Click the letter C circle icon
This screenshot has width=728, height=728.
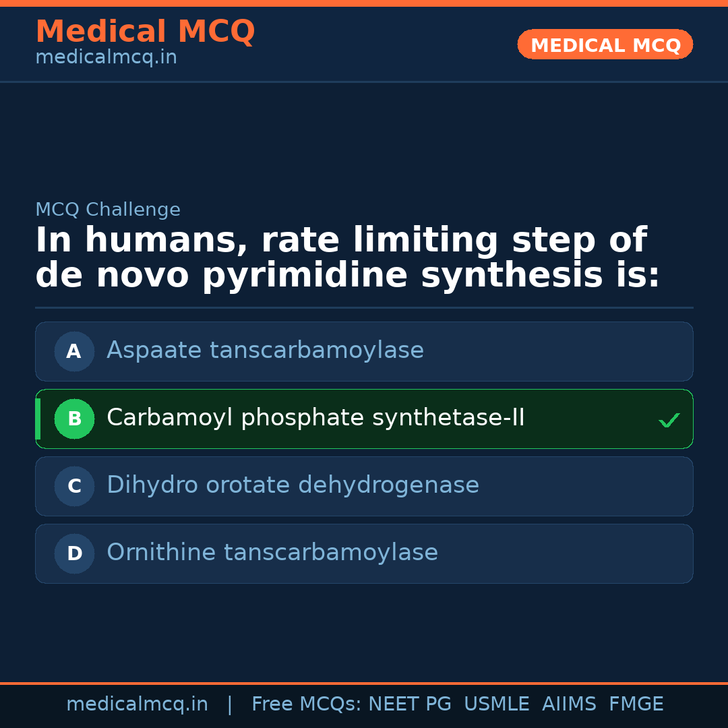74,486
